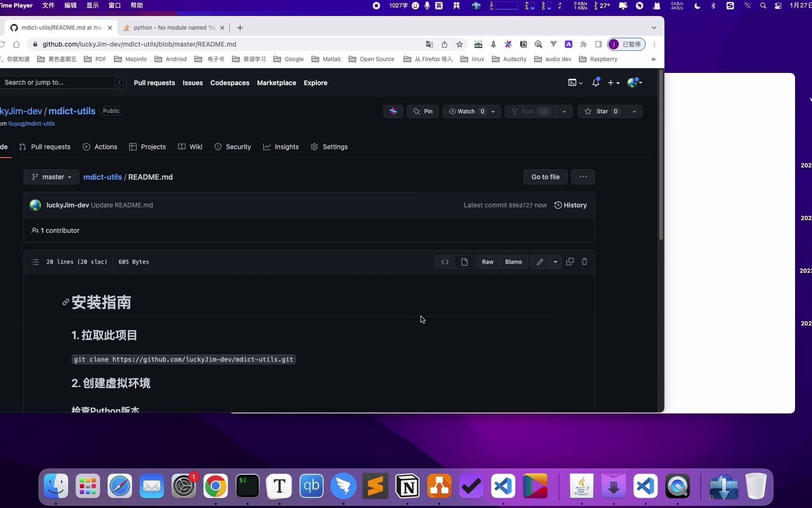Click Go to file button

coord(546,177)
